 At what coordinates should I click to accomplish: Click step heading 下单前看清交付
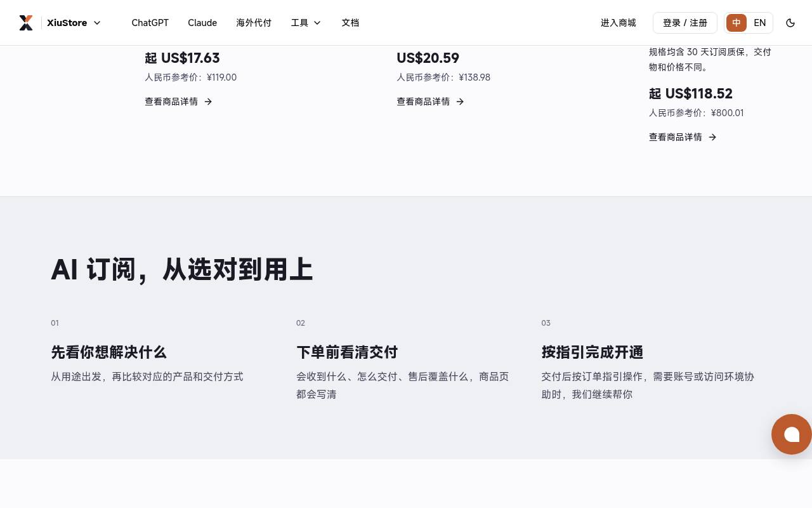347,352
